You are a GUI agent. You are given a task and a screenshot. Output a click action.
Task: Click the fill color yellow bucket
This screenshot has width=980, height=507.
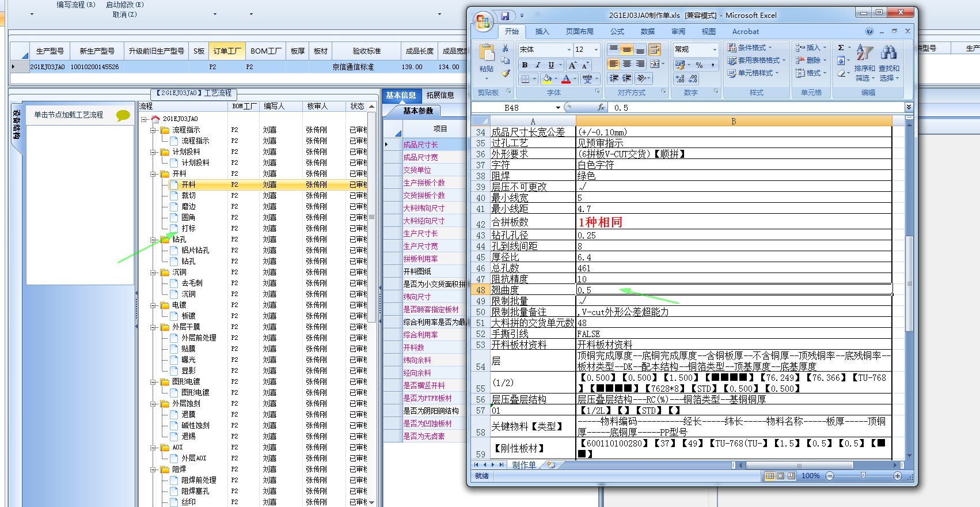coord(547,79)
